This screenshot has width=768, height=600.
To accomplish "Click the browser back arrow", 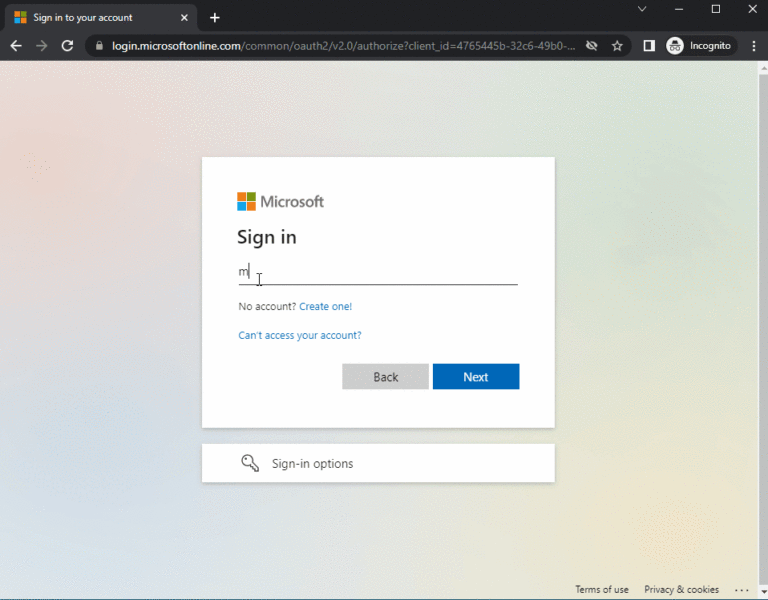I will (x=16, y=46).
